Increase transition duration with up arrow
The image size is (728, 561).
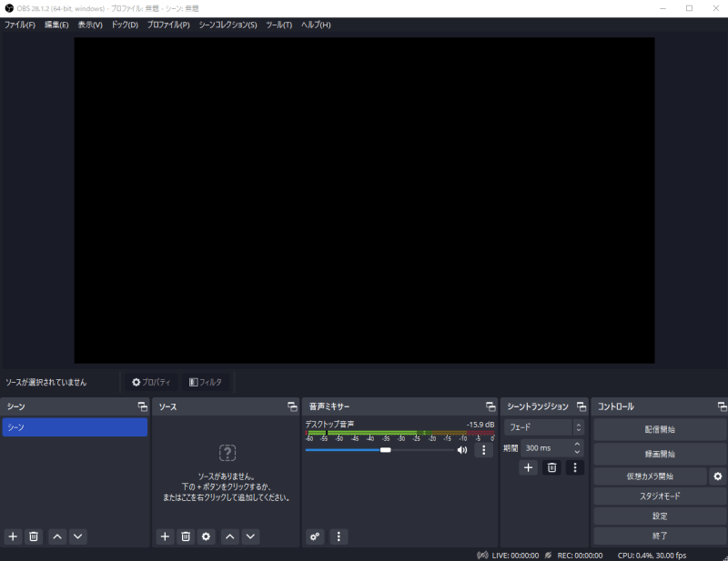[577, 445]
